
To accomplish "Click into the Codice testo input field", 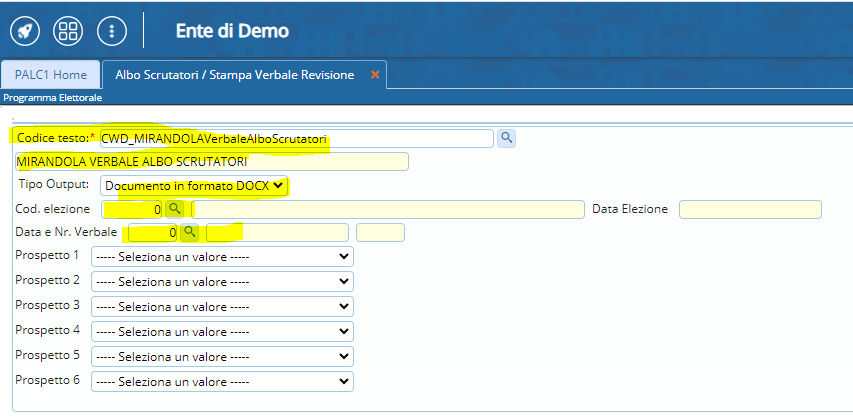I will (x=296, y=138).
